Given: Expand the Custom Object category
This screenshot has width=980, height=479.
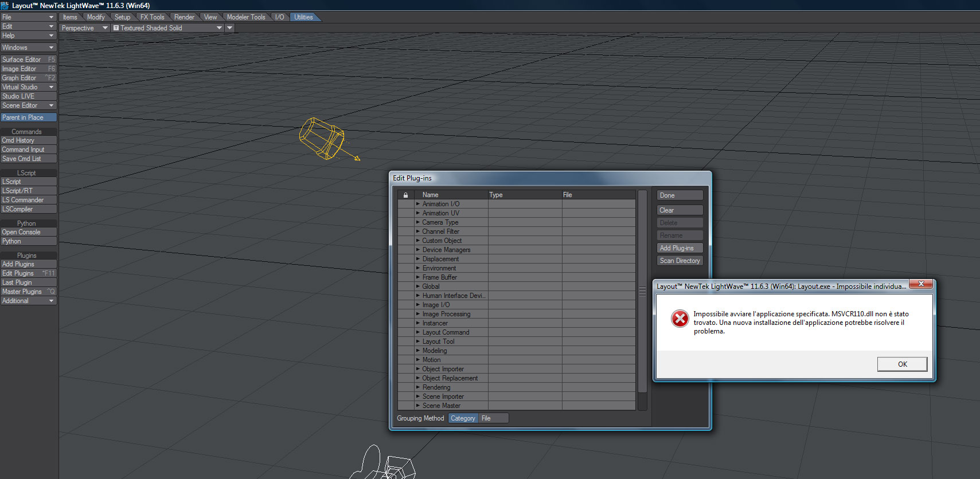Looking at the screenshot, I should 418,241.
